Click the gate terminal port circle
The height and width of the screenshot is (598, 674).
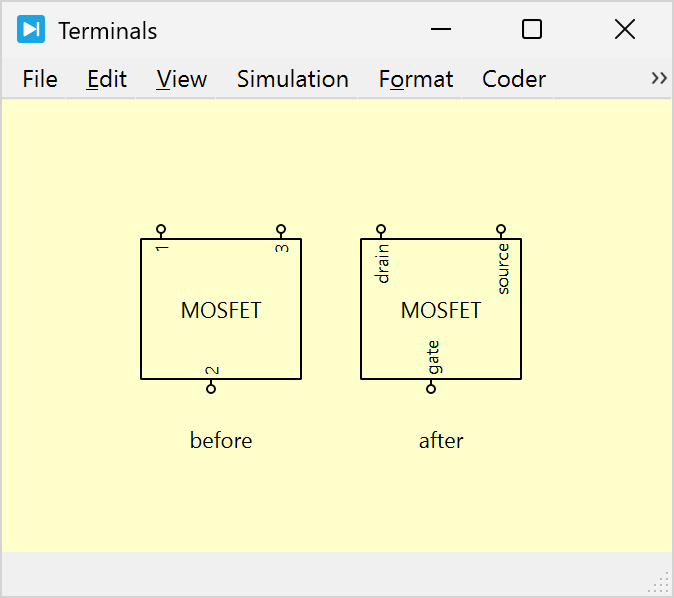pyautogui.click(x=431, y=389)
